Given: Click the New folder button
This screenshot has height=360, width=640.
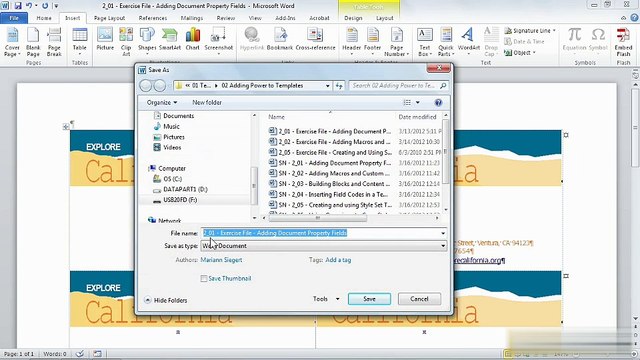Looking at the screenshot, I should 207,102.
